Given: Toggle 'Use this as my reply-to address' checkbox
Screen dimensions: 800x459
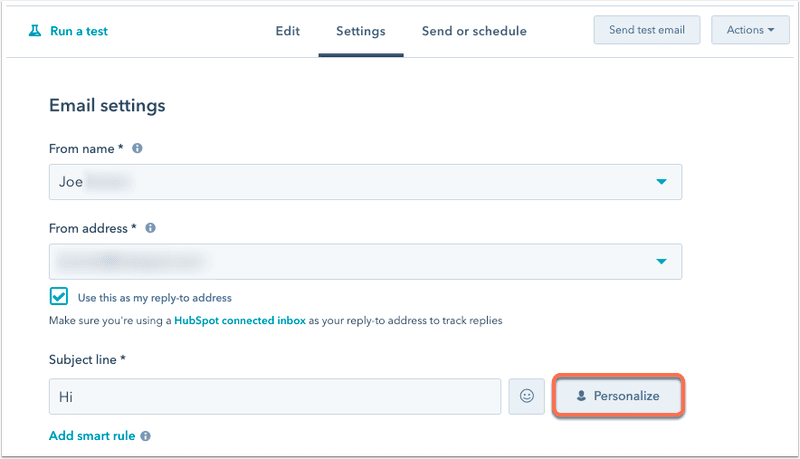Looking at the screenshot, I should (59, 297).
